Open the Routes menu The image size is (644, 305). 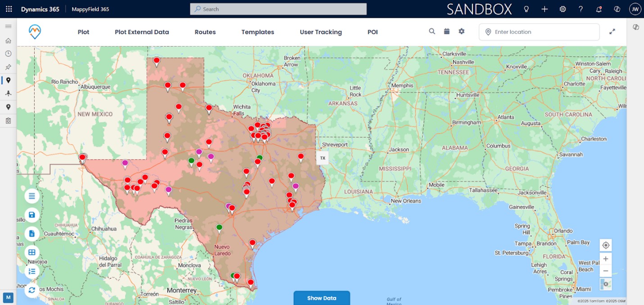click(x=205, y=32)
